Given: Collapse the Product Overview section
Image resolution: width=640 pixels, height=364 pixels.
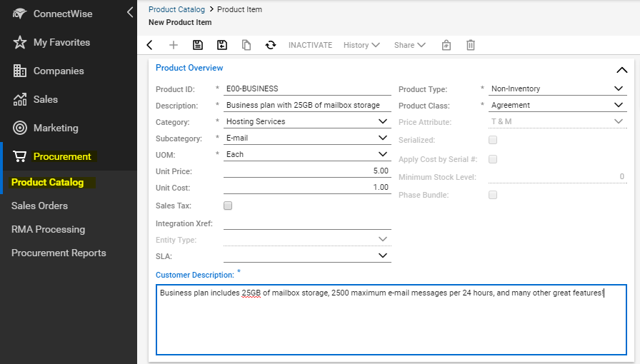Looking at the screenshot, I should point(621,70).
